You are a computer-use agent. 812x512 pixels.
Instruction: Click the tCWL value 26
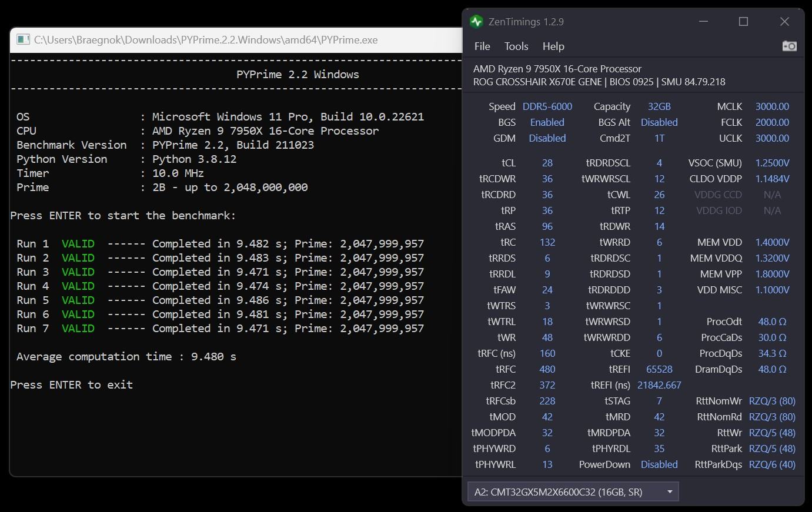(x=659, y=195)
